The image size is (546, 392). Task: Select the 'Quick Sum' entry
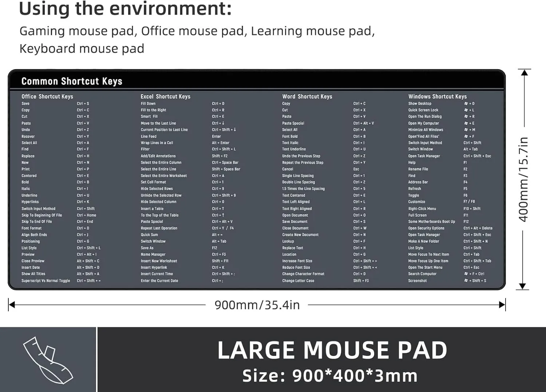pos(149,235)
